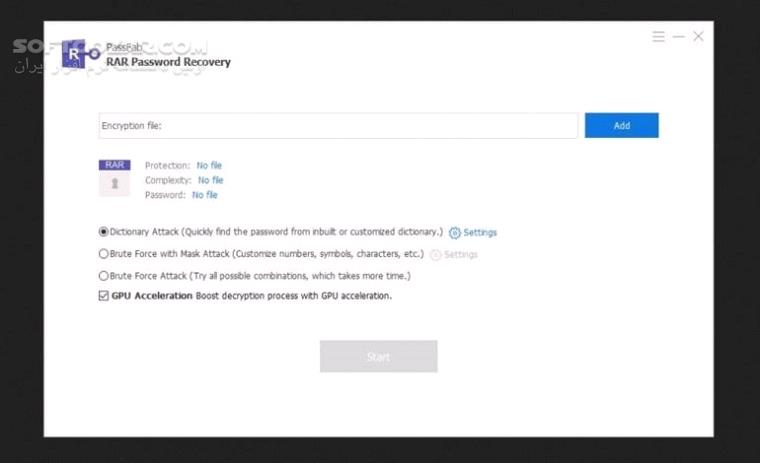Open the hamburger menu icon
This screenshot has width=760, height=463.
point(658,36)
